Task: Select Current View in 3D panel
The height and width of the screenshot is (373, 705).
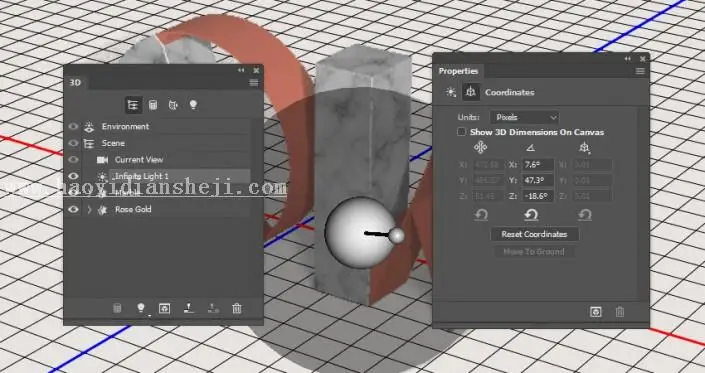Action: click(x=138, y=160)
